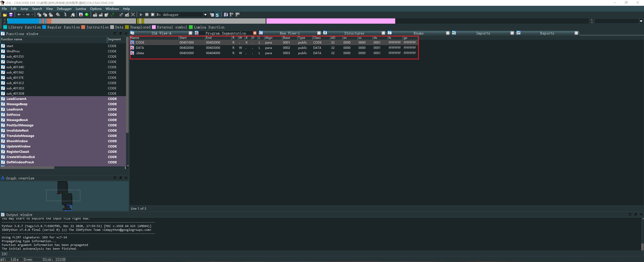Click the Library function legend color swatch

pyautogui.click(x=5, y=27)
